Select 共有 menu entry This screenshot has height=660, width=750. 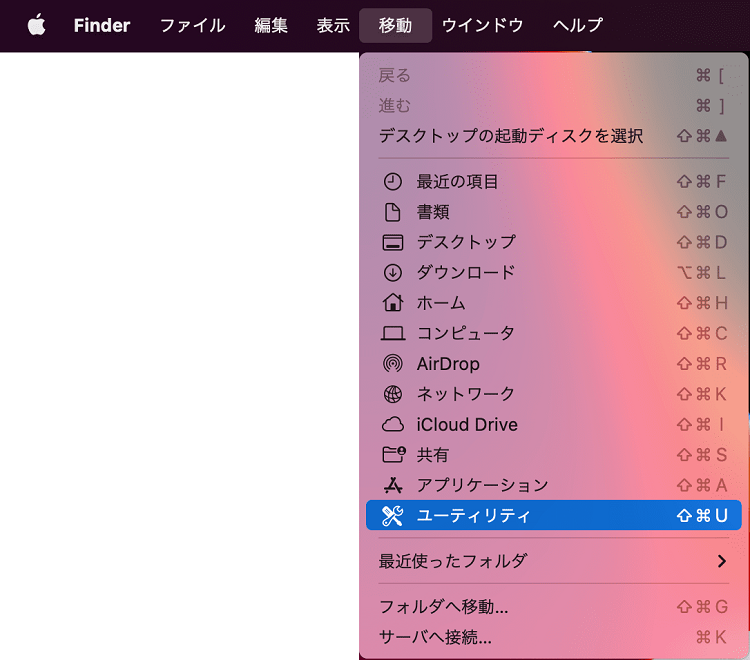point(553,455)
